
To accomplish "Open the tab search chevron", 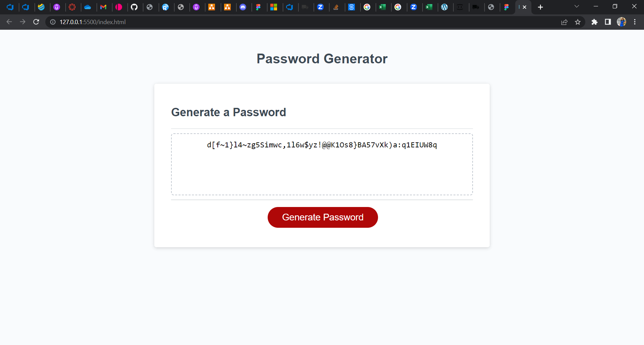I will pyautogui.click(x=577, y=6).
